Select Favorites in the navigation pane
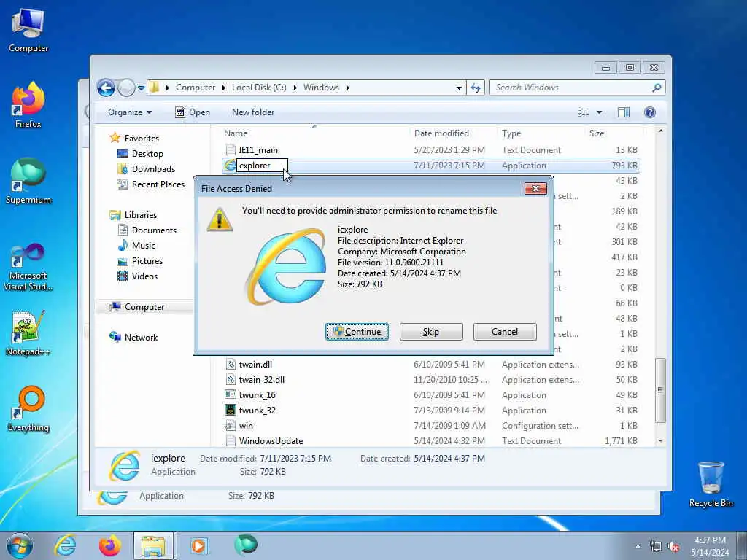This screenshot has height=560, width=747. [x=142, y=139]
